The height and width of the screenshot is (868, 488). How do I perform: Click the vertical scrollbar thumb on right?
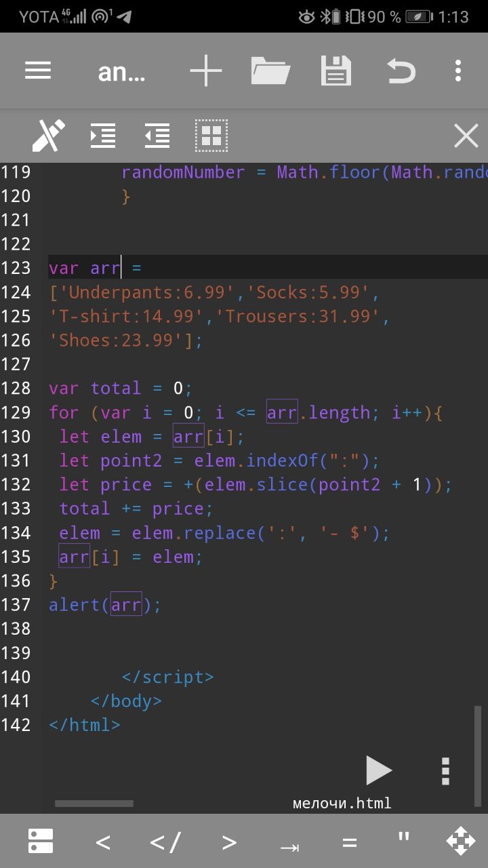point(478,756)
